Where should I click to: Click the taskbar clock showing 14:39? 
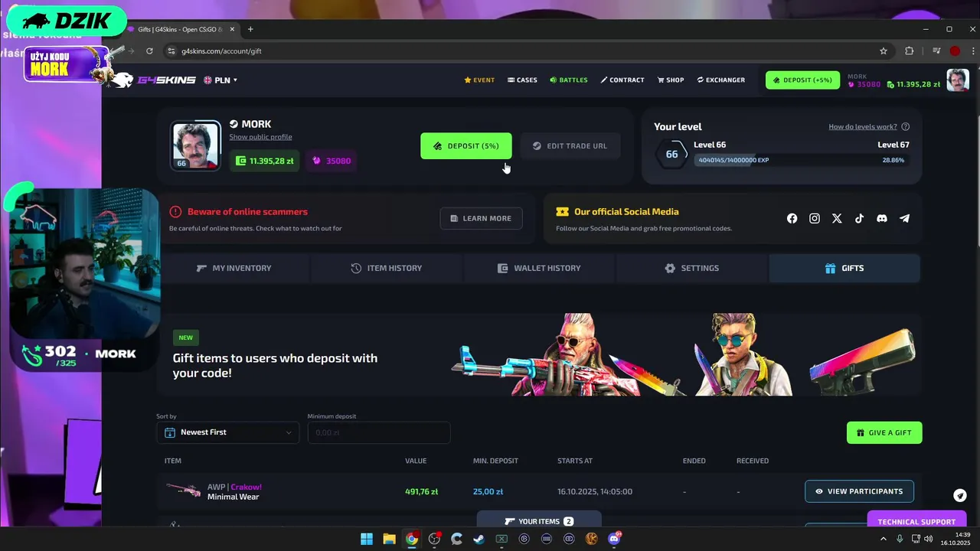(955, 539)
